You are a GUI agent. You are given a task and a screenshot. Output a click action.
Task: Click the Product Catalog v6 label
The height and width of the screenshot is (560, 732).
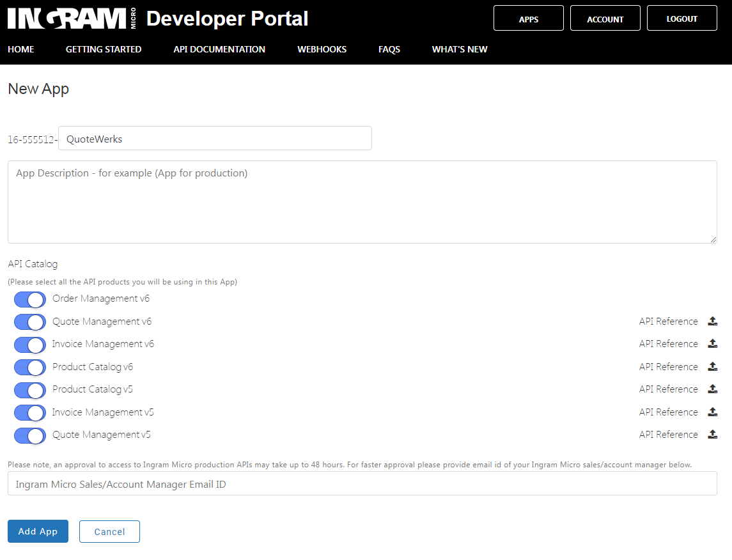tap(93, 367)
